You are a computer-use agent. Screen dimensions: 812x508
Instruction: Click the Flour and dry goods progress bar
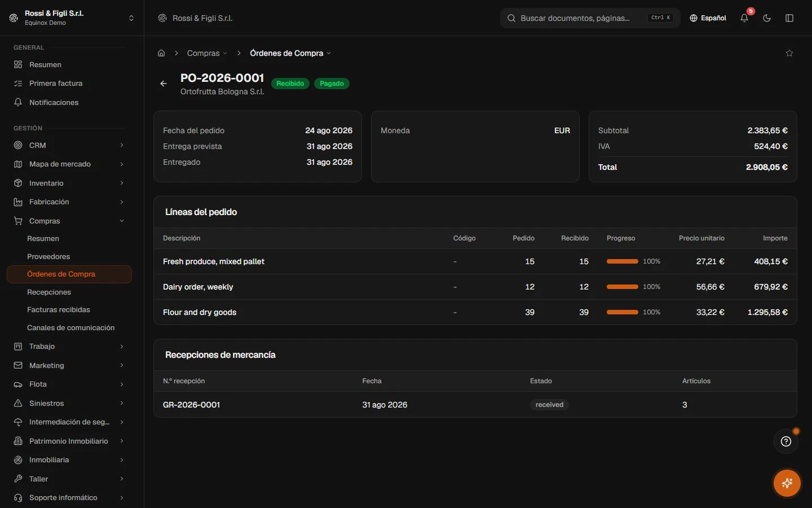click(623, 312)
